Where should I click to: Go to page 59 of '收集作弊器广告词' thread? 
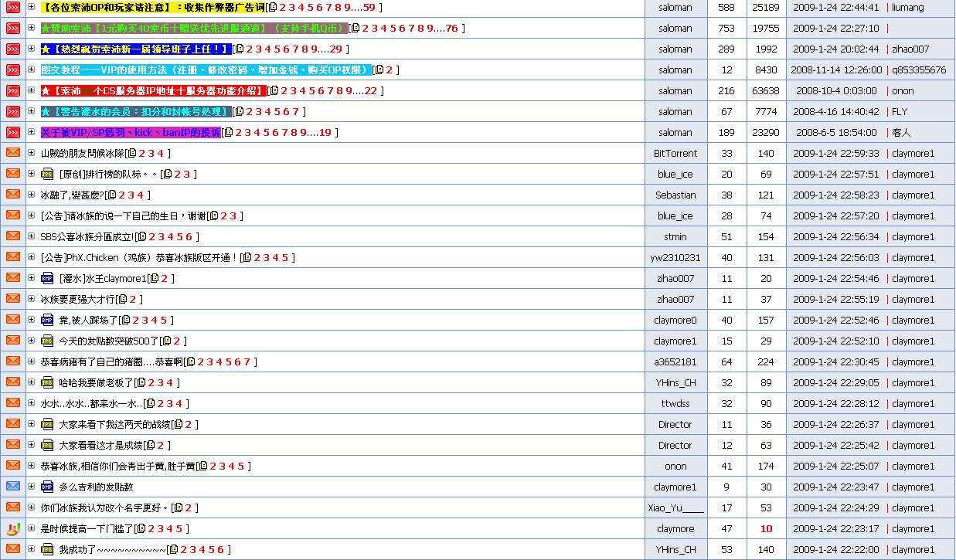(x=369, y=8)
